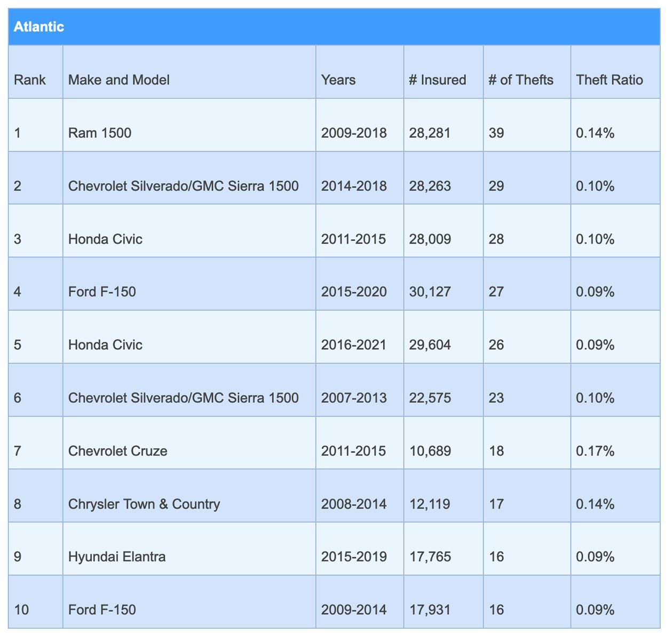Click the 2014-2018 years cell
The image size is (672, 641).
pyautogui.click(x=354, y=186)
